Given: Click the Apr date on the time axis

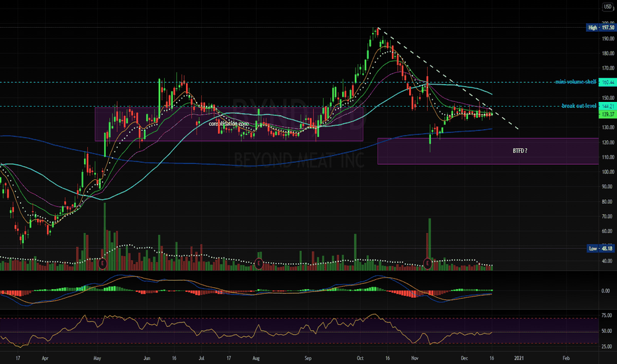Looking at the screenshot, I should [45, 358].
